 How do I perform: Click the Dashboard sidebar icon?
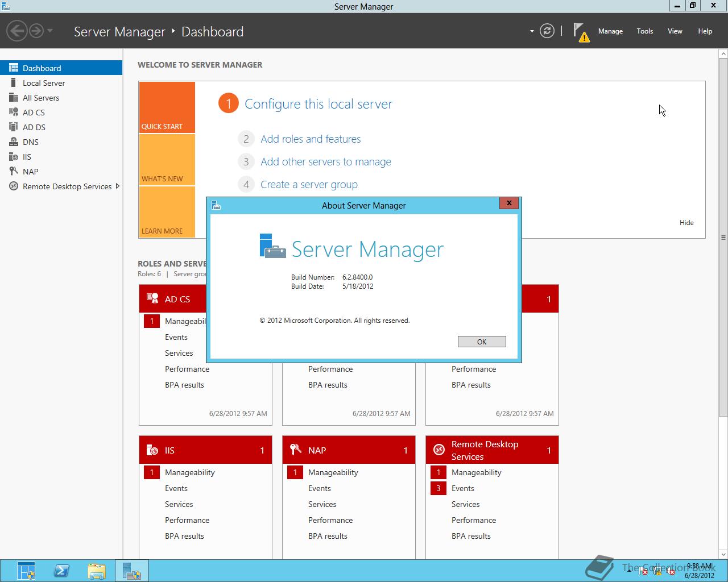[x=14, y=68]
